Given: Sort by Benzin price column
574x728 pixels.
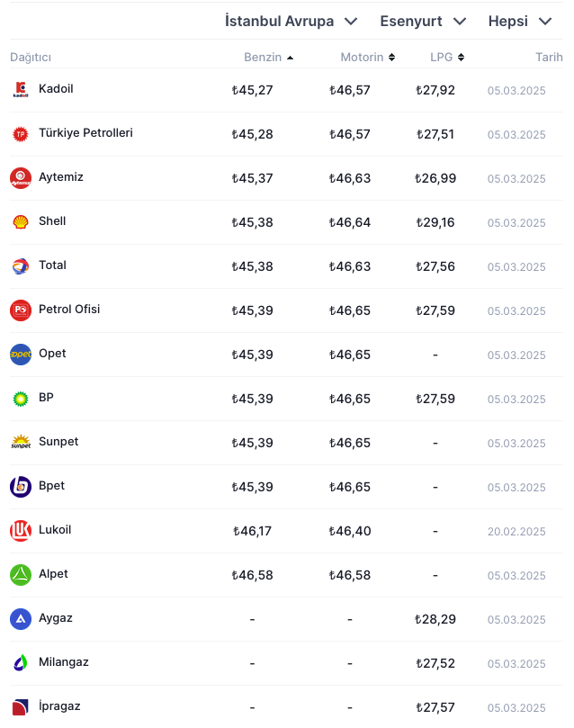Looking at the screenshot, I should point(268,58).
